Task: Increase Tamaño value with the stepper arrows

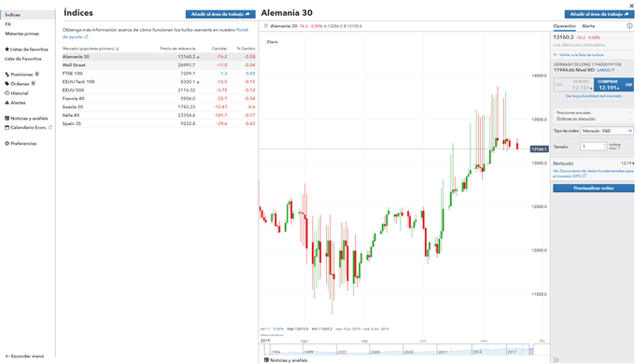Action: 604,145
